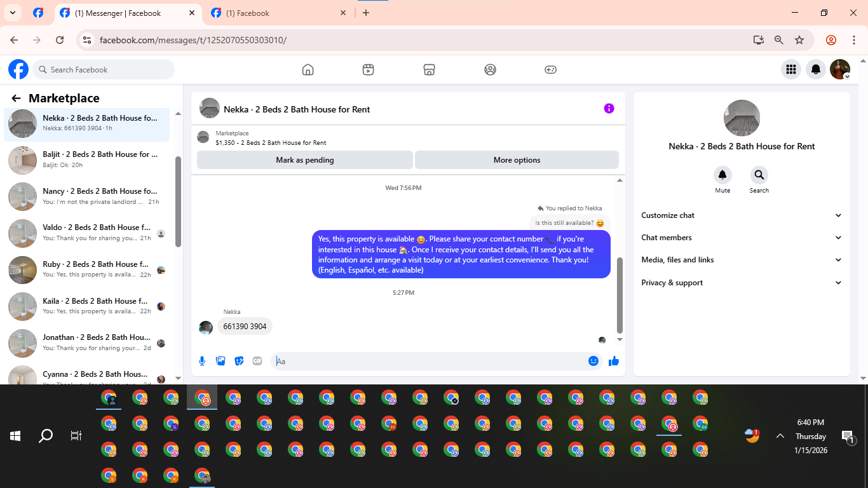Screen dimensions: 868x488
Task: Attach a file with image icon
Action: (x=220, y=361)
